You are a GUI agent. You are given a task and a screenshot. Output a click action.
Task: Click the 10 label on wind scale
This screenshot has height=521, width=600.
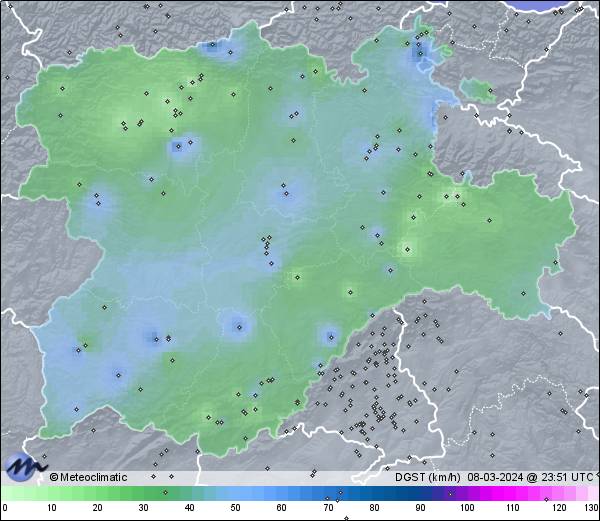coord(52,508)
